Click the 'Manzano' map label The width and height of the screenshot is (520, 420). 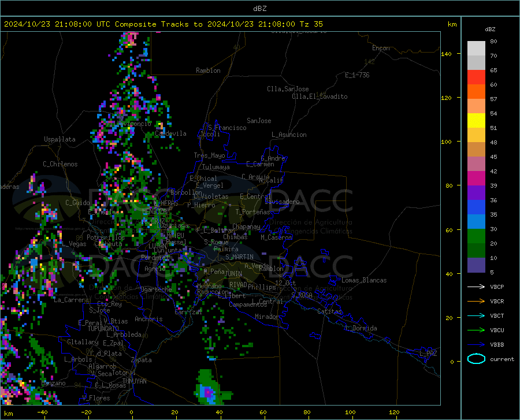click(53, 383)
